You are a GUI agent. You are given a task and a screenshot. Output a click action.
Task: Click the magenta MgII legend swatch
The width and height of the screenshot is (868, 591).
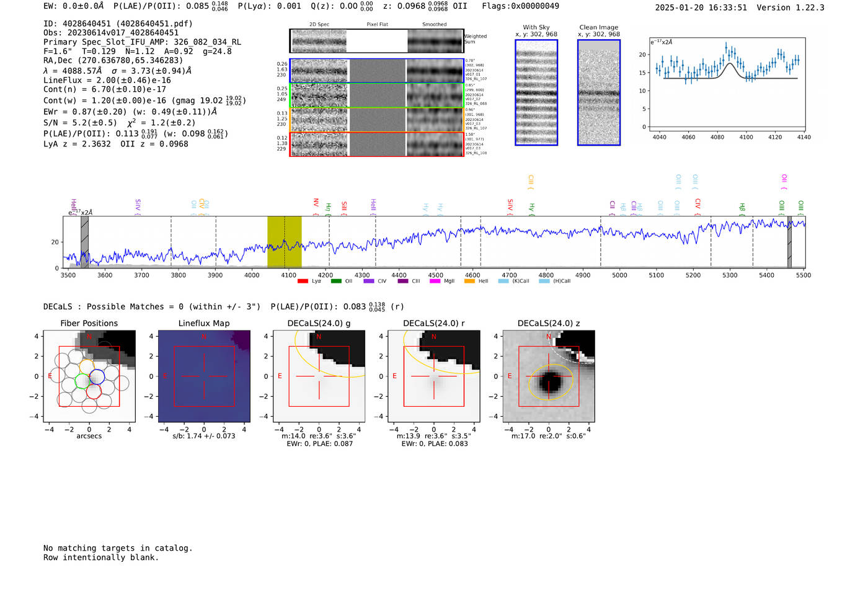click(x=435, y=281)
